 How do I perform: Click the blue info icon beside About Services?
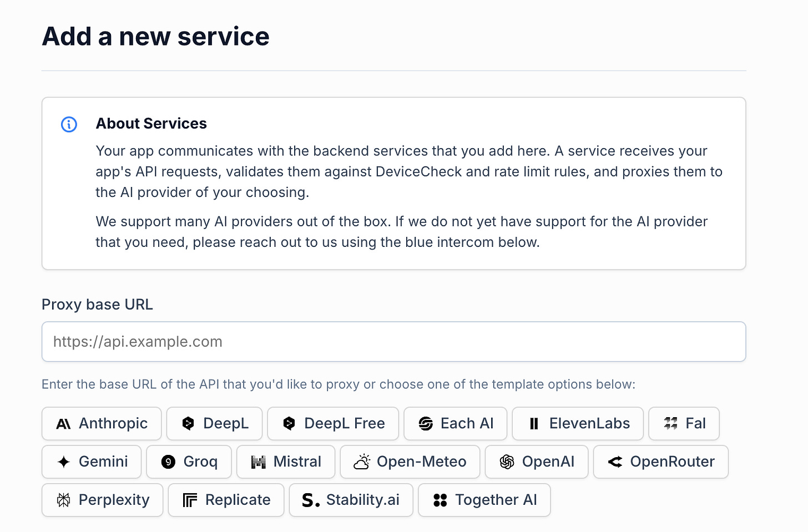click(69, 124)
